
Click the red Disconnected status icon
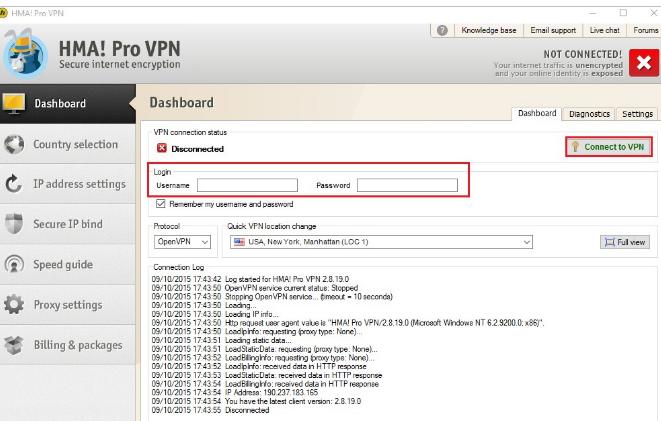(162, 148)
